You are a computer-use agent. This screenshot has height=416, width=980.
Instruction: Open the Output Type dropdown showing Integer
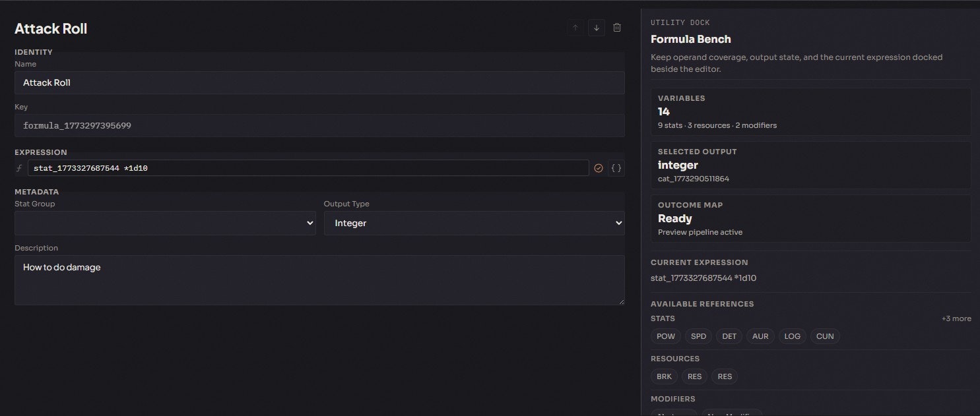coord(474,223)
